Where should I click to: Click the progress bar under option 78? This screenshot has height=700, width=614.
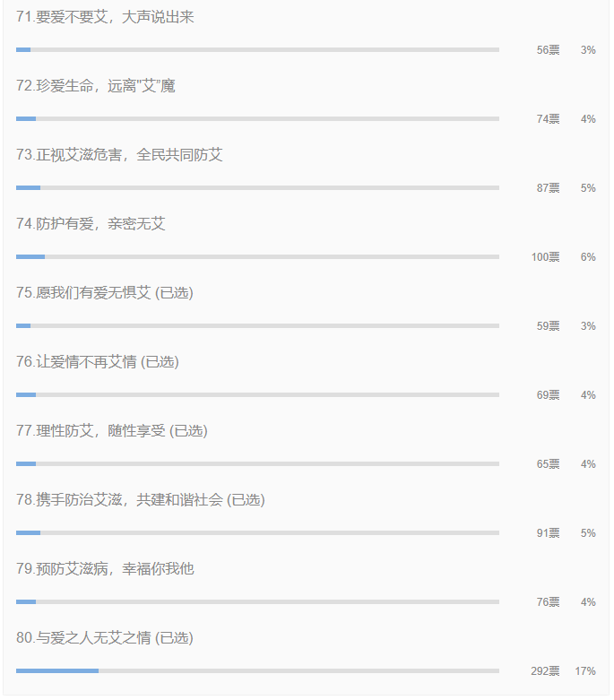pos(257,532)
